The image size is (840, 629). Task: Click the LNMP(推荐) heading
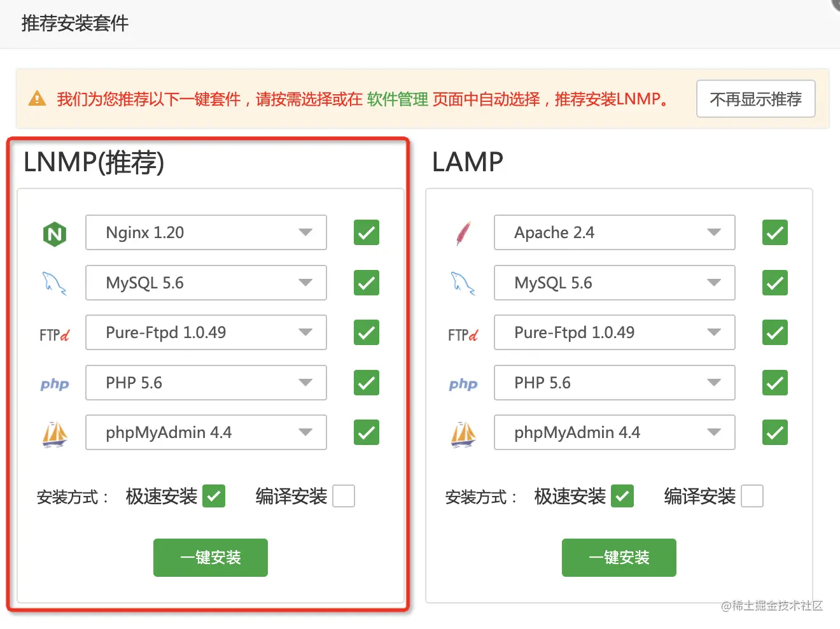(x=94, y=162)
